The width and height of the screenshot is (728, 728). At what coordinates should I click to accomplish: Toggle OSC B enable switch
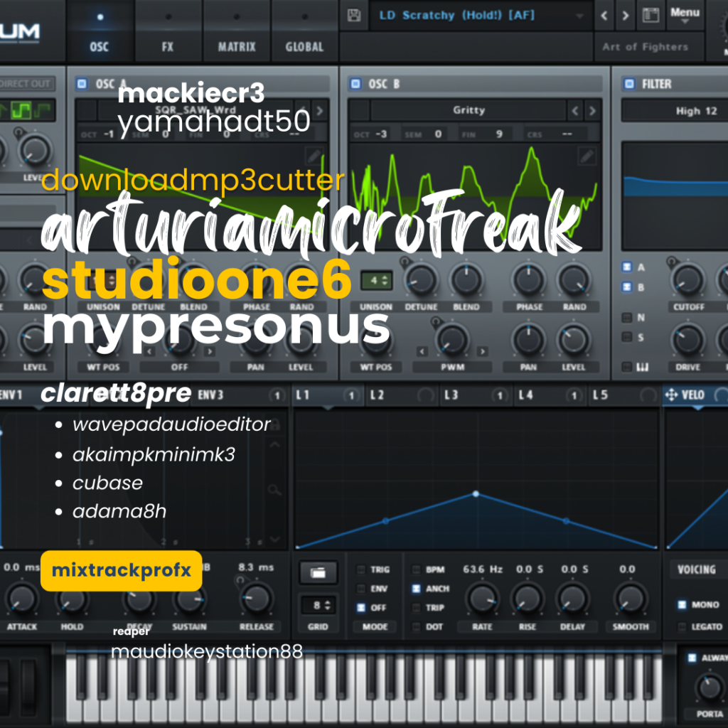coord(355,84)
